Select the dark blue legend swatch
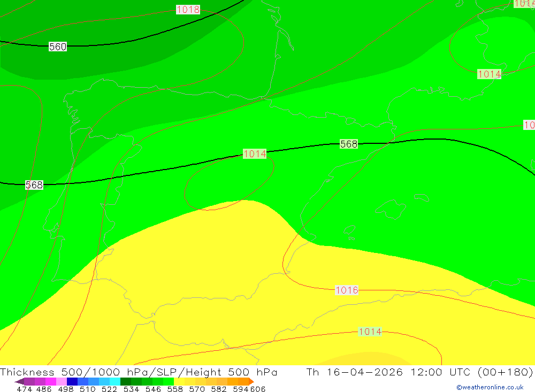 [72, 381]
